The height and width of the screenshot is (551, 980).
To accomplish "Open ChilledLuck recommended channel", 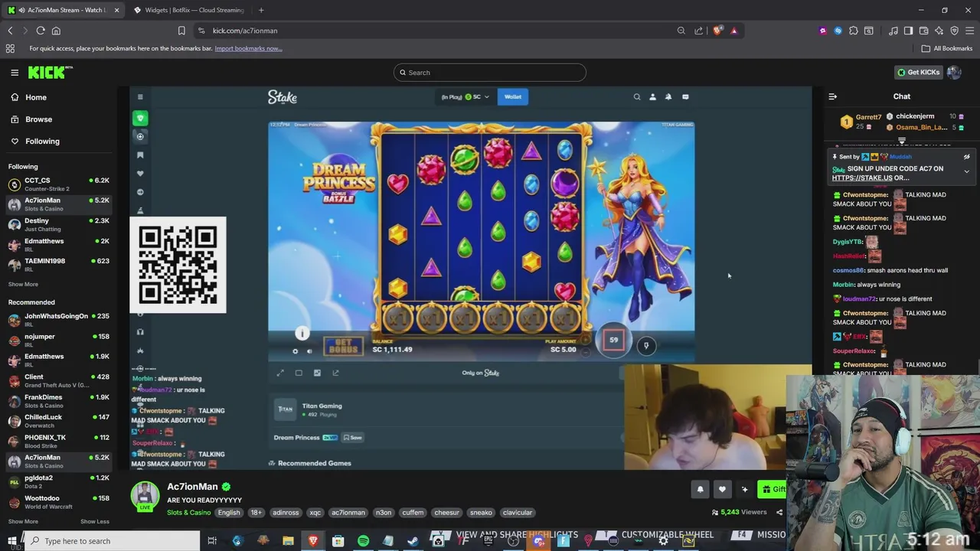I will tap(58, 420).
